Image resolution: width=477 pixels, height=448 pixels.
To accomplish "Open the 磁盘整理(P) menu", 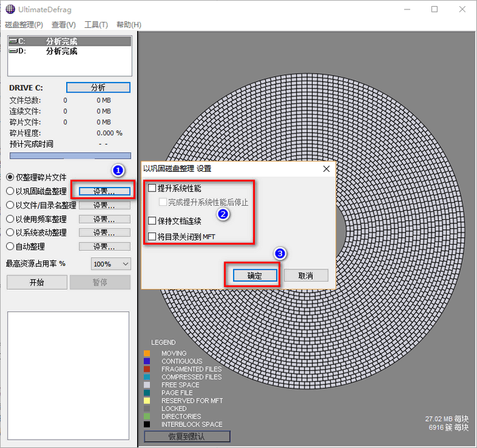I will tap(24, 25).
